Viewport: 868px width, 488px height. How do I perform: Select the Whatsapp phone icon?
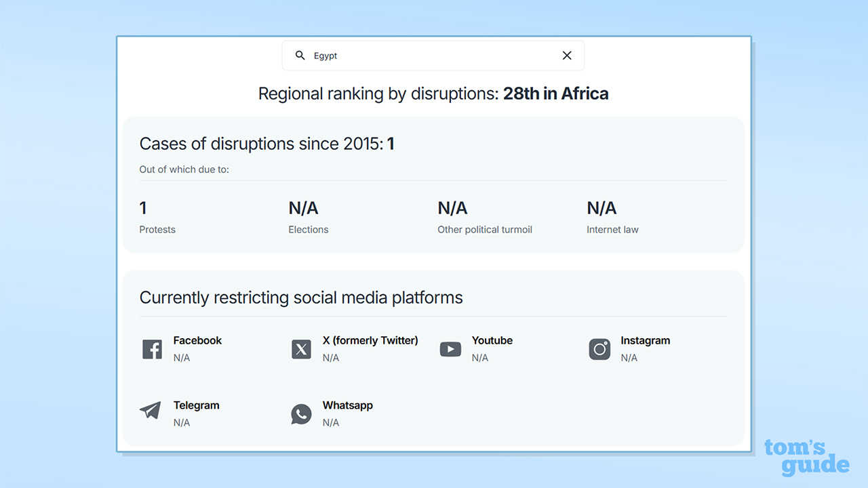(x=301, y=414)
